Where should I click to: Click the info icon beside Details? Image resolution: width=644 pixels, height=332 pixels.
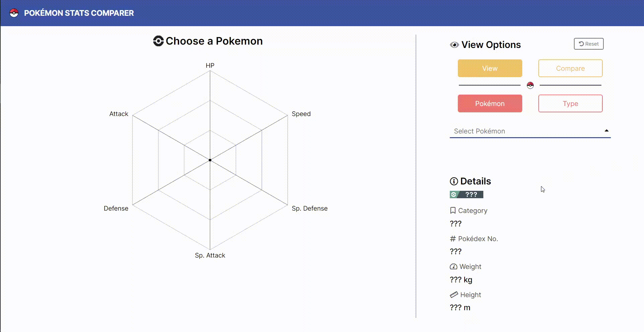[x=454, y=181]
